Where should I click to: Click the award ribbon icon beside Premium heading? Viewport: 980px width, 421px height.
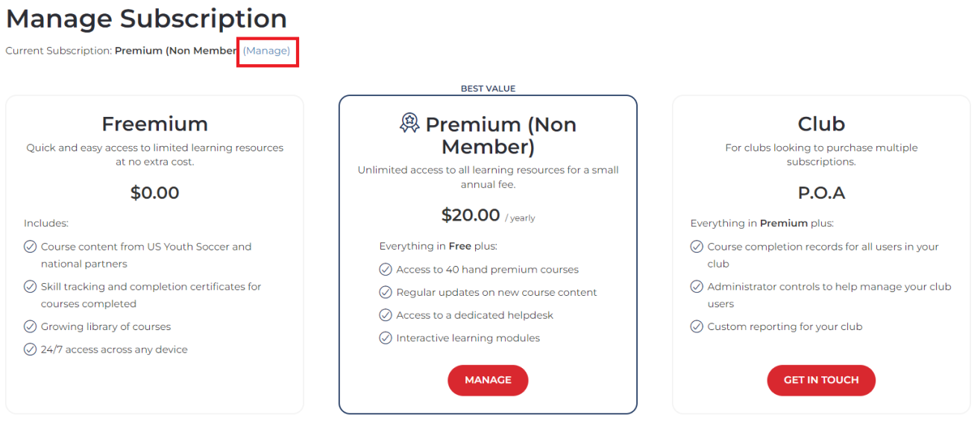409,123
